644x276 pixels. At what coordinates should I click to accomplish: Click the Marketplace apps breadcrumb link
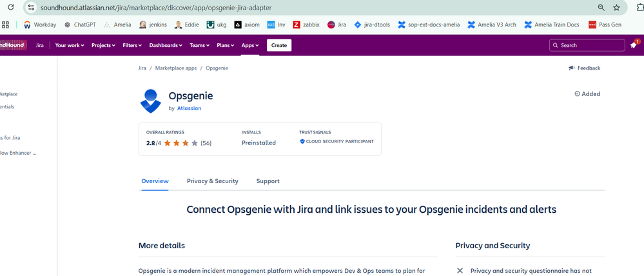click(176, 68)
